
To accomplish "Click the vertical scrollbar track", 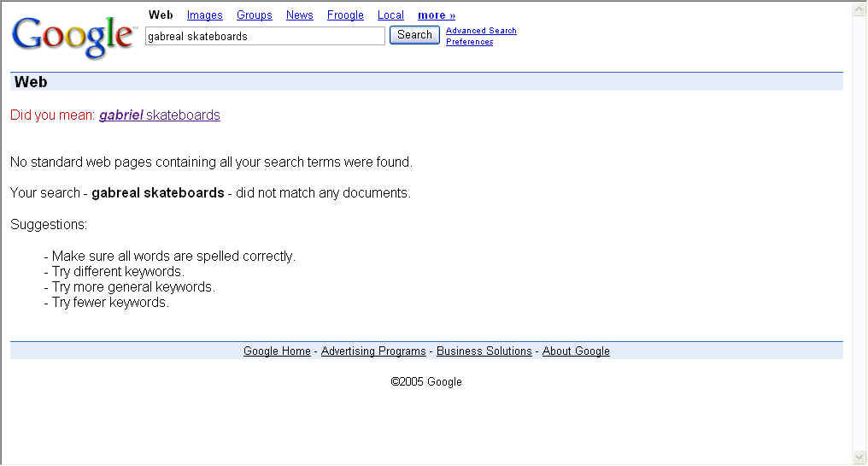I will (x=859, y=231).
